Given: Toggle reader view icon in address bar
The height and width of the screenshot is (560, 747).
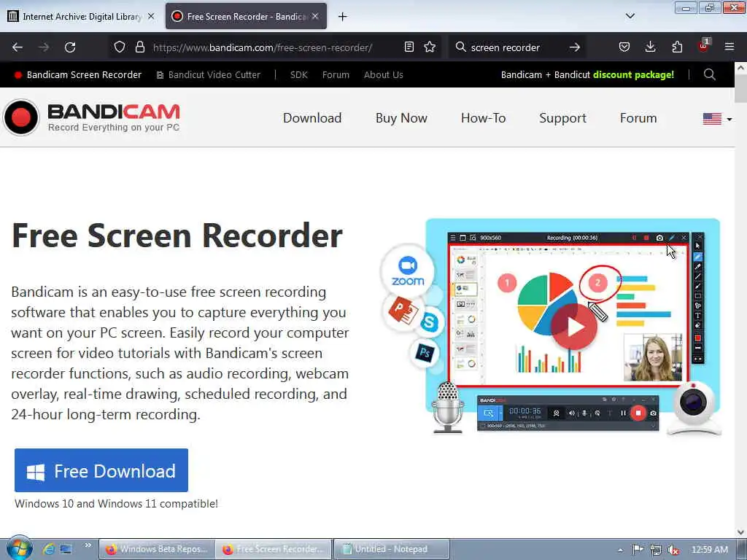Looking at the screenshot, I should point(409,47).
